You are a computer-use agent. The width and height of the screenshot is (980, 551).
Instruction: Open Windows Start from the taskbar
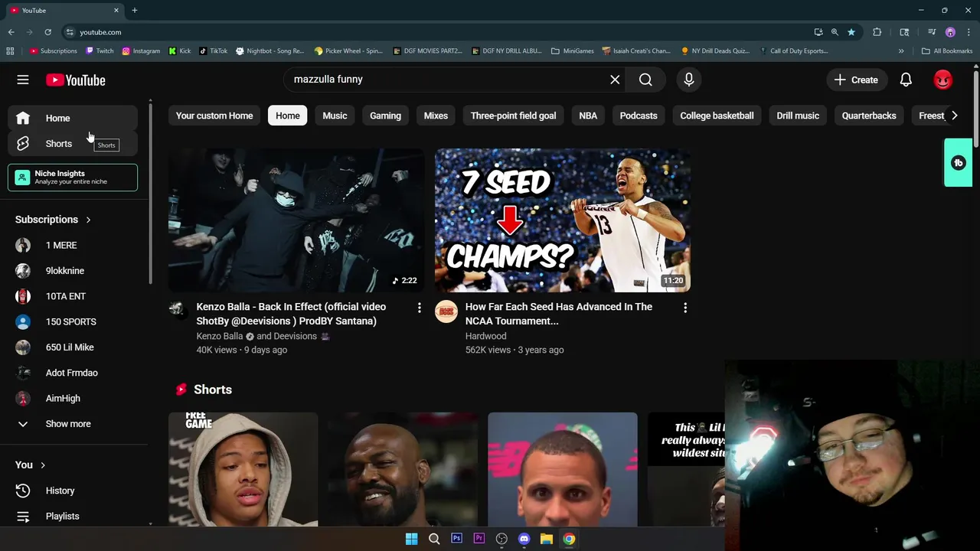(411, 539)
